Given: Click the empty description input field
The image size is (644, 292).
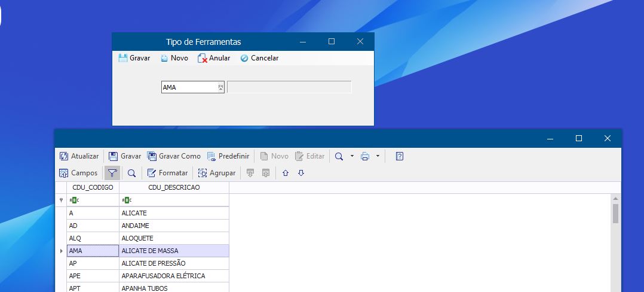Looking at the screenshot, I should [289, 87].
